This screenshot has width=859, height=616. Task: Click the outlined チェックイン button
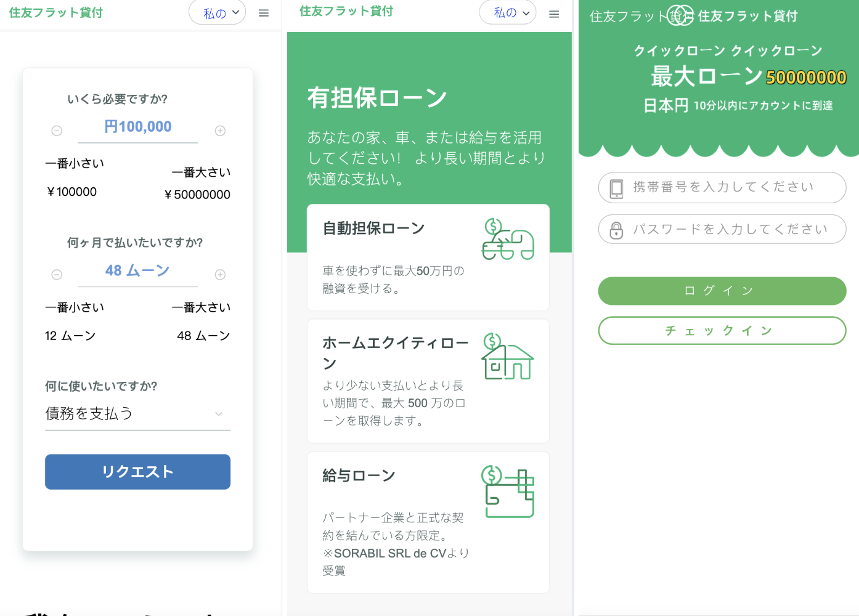click(x=722, y=331)
